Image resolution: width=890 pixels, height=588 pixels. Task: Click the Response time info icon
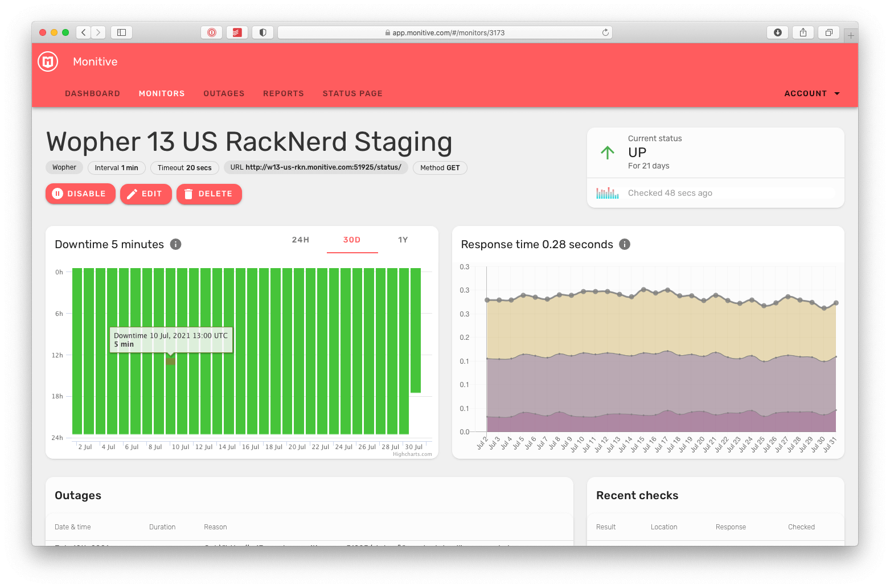coord(625,244)
